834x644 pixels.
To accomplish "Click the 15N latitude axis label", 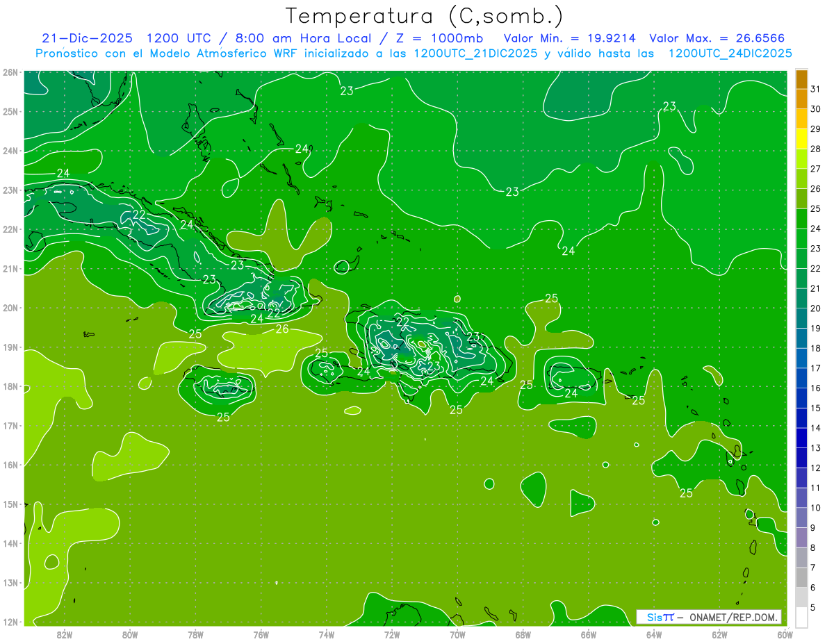I will [10, 504].
